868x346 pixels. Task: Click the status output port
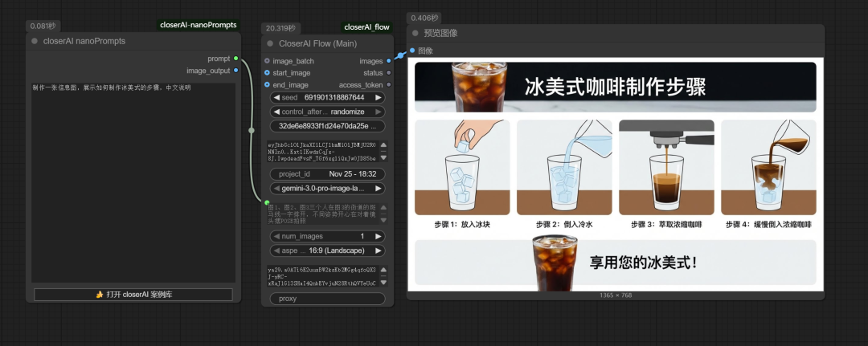(389, 73)
